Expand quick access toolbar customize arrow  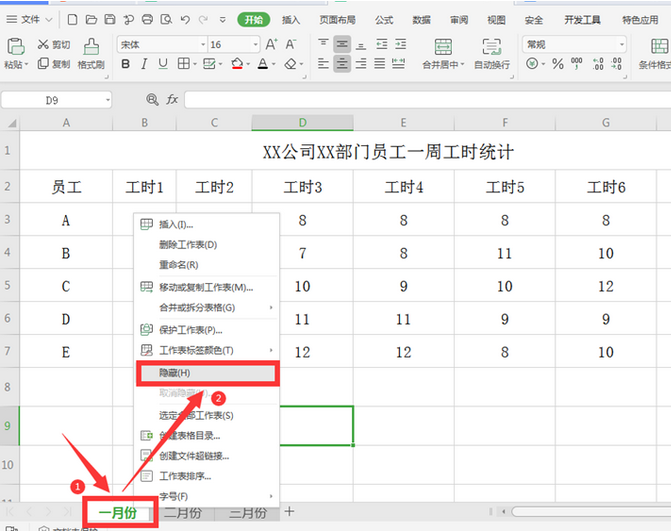[x=223, y=19]
